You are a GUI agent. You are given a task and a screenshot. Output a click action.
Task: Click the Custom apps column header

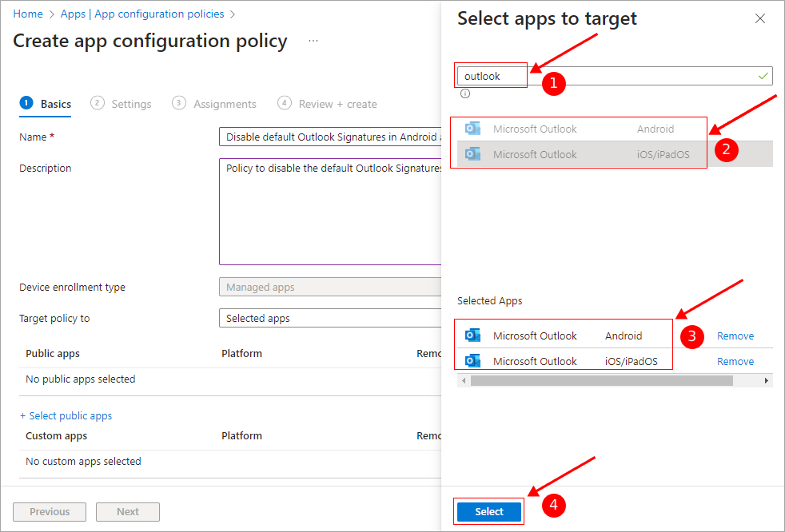tap(56, 435)
